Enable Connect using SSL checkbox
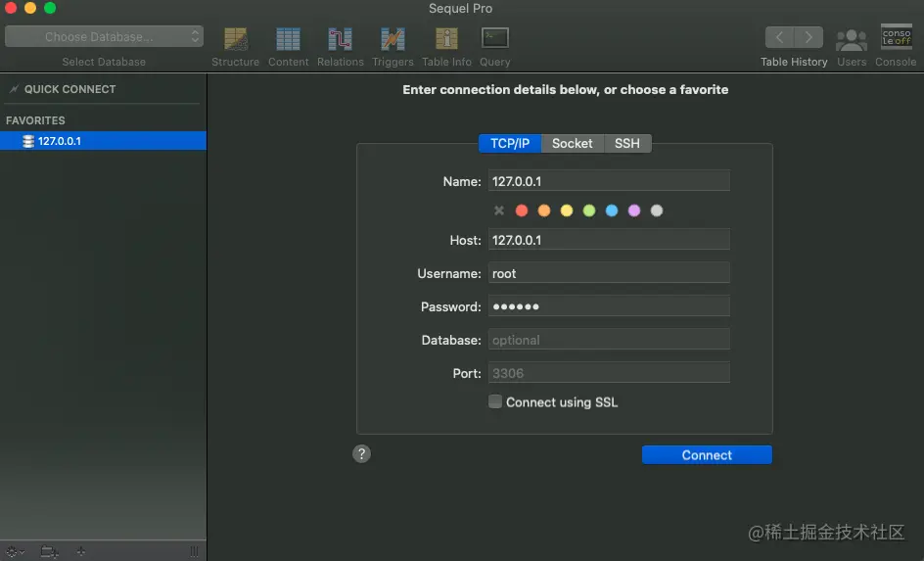 [495, 401]
